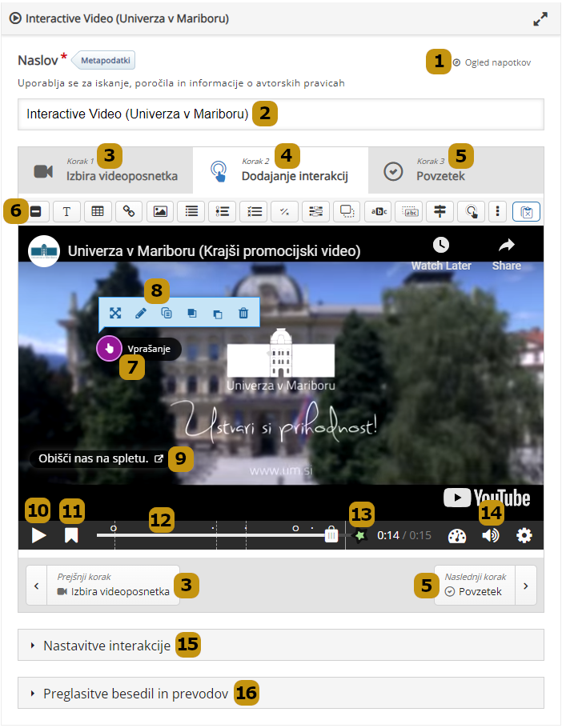Insert an Image interaction

(x=160, y=212)
